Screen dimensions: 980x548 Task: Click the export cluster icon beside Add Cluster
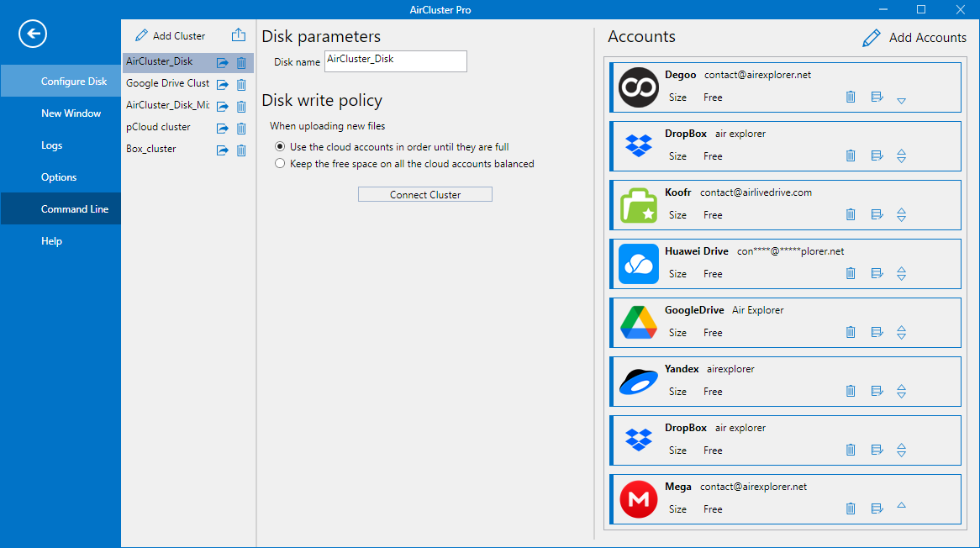click(x=239, y=34)
